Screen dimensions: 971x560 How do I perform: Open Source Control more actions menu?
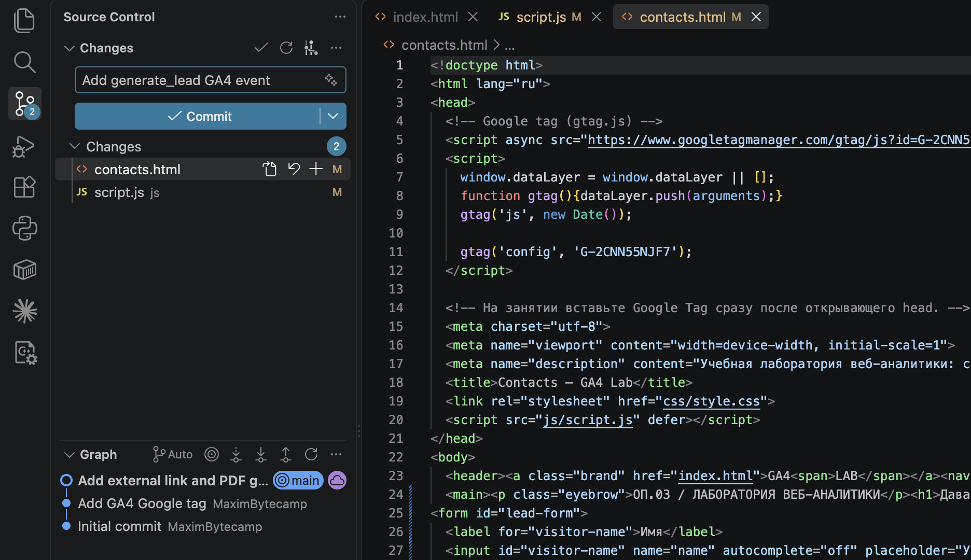tap(340, 17)
